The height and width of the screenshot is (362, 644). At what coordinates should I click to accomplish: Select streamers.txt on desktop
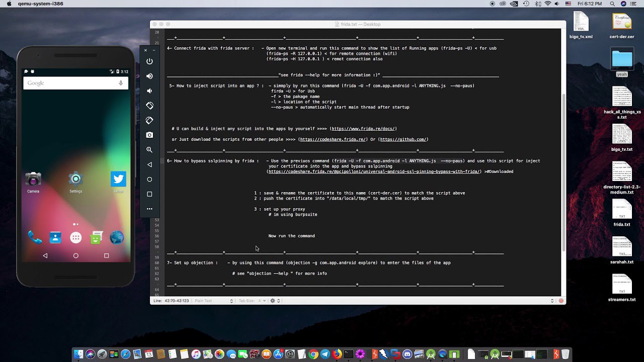pos(622,288)
